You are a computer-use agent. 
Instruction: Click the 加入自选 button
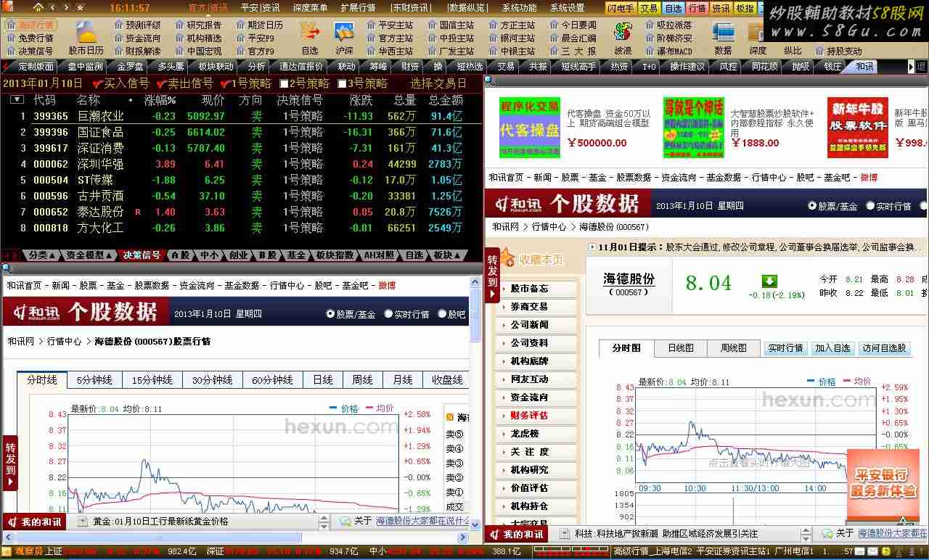[x=832, y=348]
